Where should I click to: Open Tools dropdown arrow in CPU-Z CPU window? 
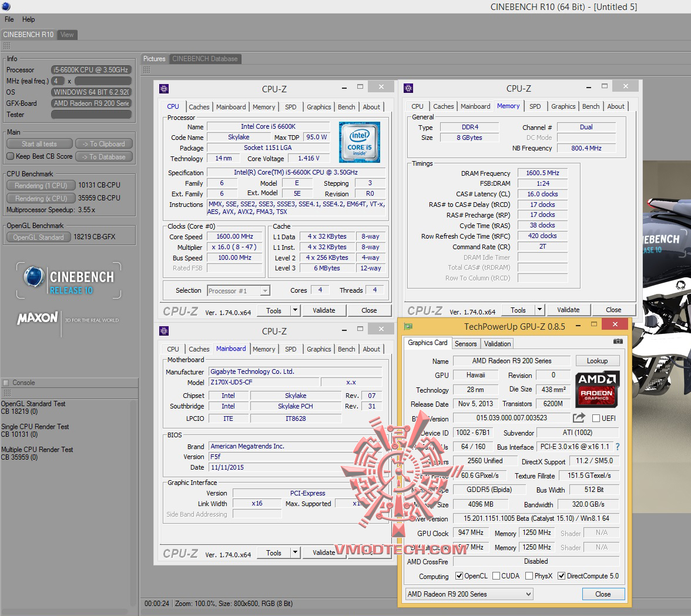[296, 310]
